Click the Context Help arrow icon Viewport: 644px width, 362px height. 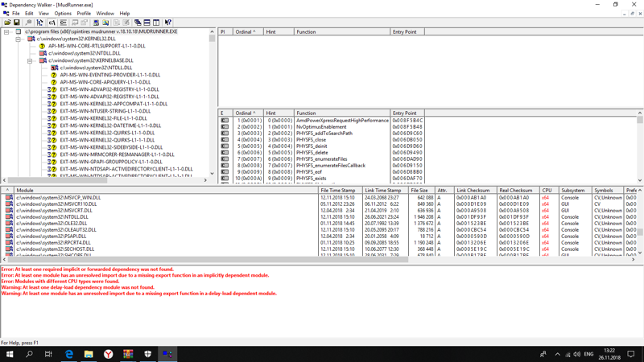[x=168, y=23]
